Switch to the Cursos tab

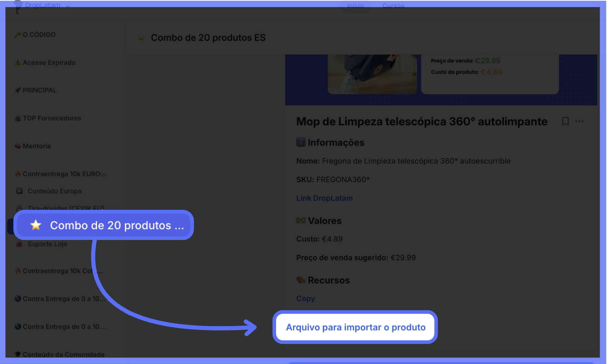point(393,6)
